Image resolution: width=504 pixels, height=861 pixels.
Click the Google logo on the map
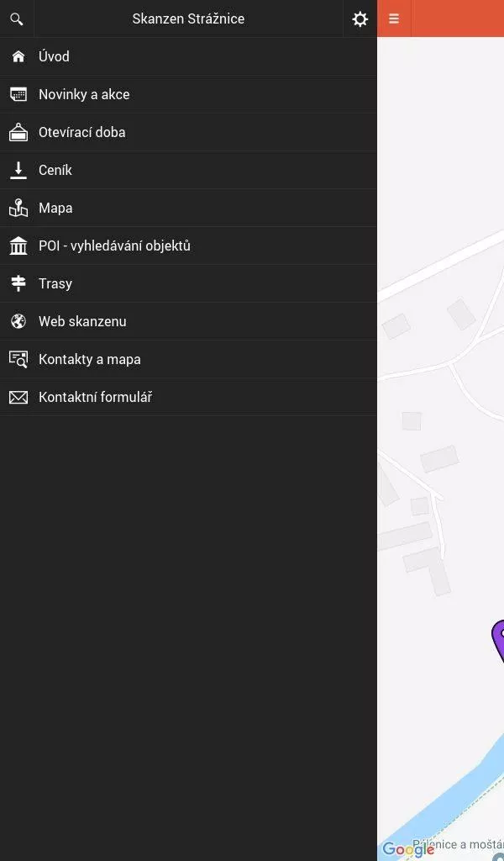(408, 849)
